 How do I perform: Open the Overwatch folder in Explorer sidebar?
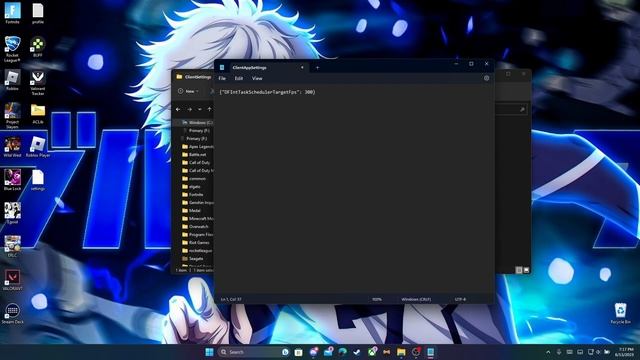pyautogui.click(x=195, y=227)
